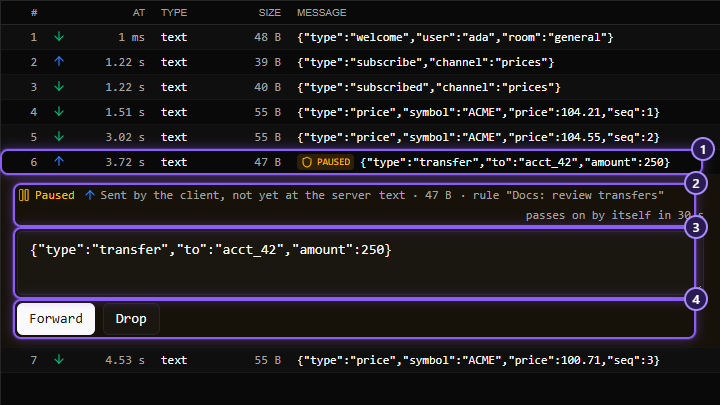The width and height of the screenshot is (720, 405).
Task: Select the subscribe channel prices message
Action: [x=426, y=62]
